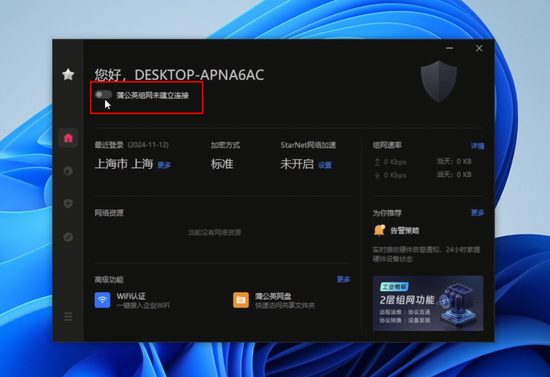Click the WiFi认证 blue icon
The width and height of the screenshot is (550, 377).
[102, 300]
